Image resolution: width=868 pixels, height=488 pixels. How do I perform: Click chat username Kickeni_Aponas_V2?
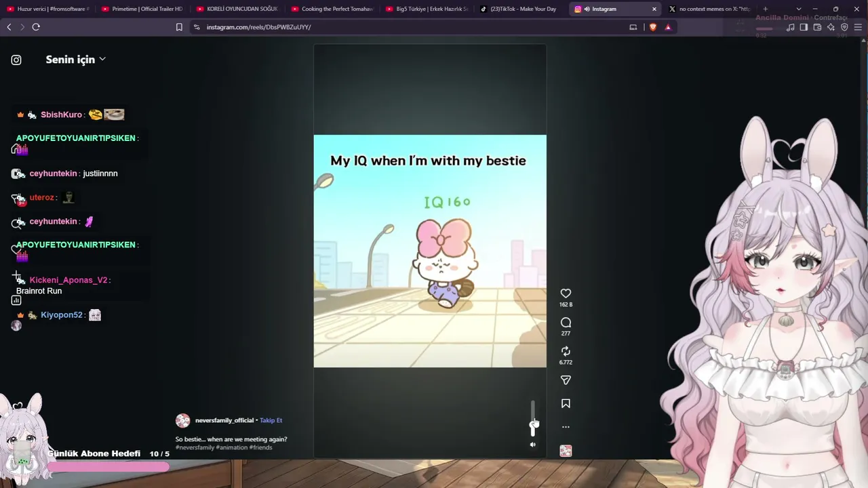(x=68, y=280)
